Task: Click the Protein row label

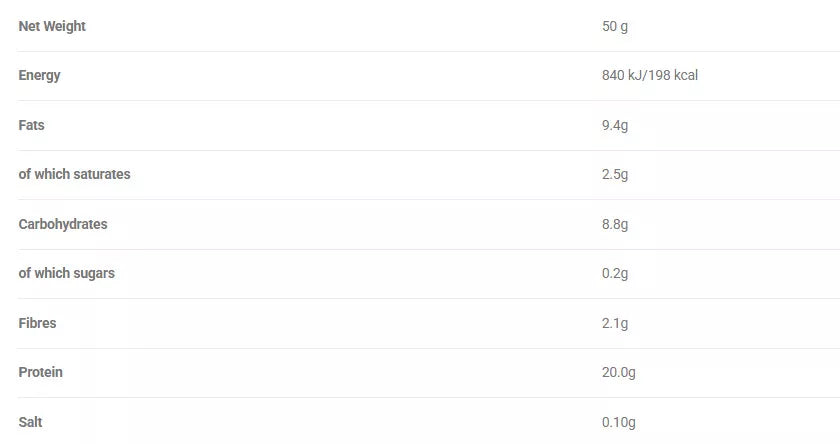Action: tap(41, 372)
